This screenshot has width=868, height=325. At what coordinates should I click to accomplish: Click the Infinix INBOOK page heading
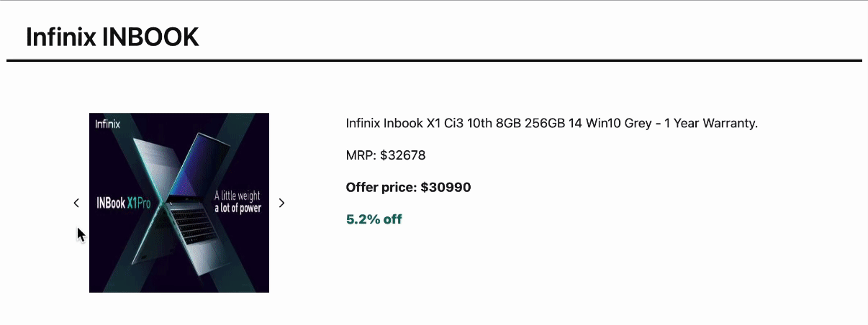coord(112,37)
